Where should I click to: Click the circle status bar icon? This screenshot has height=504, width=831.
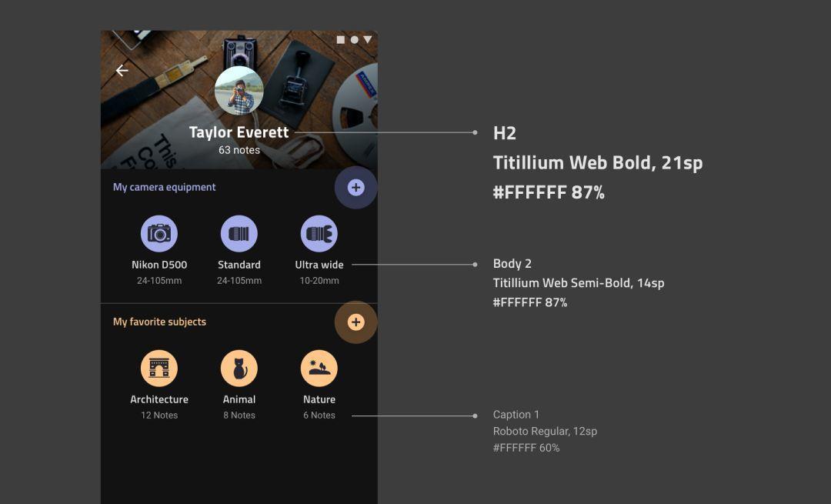[354, 40]
